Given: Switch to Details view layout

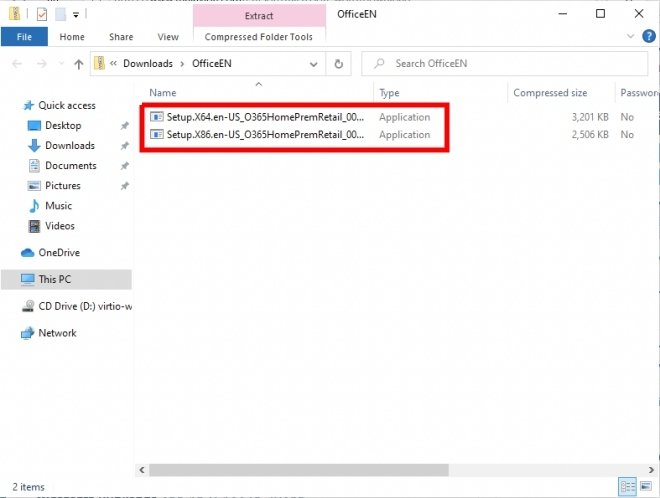Looking at the screenshot, I should [628, 487].
